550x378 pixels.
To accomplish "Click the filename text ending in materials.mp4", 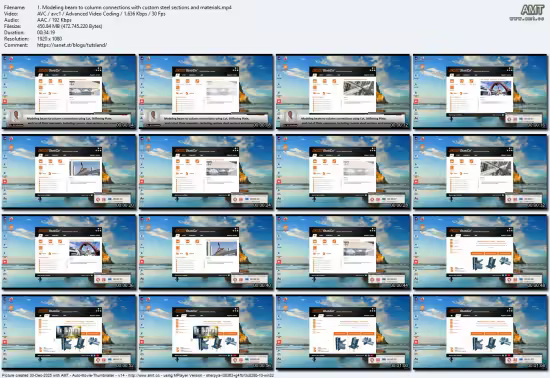I will [134, 7].
